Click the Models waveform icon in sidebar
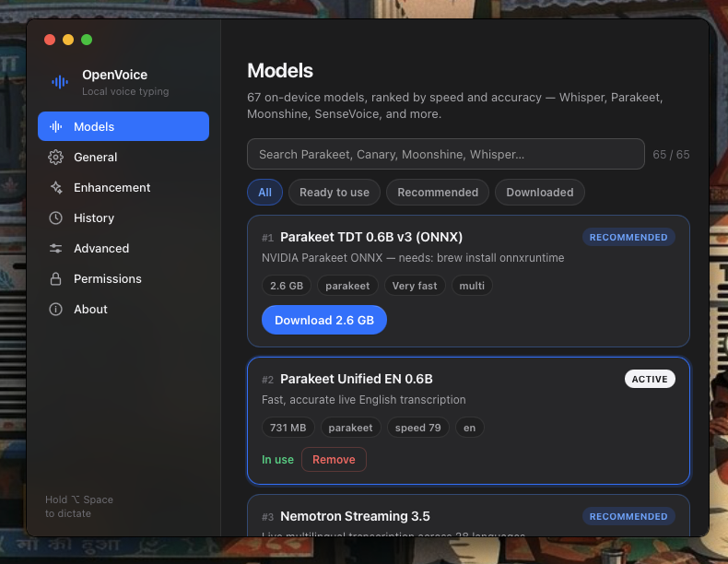728x564 pixels. point(55,127)
